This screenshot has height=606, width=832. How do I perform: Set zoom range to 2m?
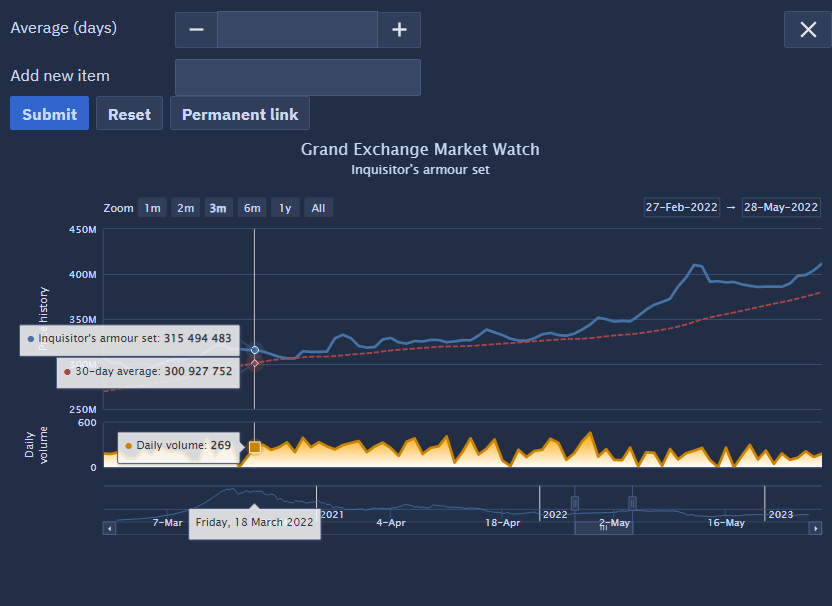[185, 208]
